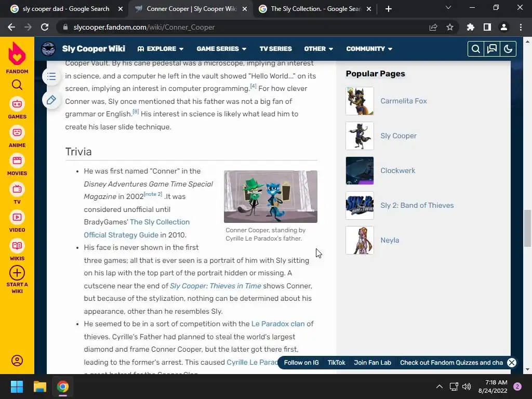Open Chrome extensions puzzle icon

coord(471,27)
